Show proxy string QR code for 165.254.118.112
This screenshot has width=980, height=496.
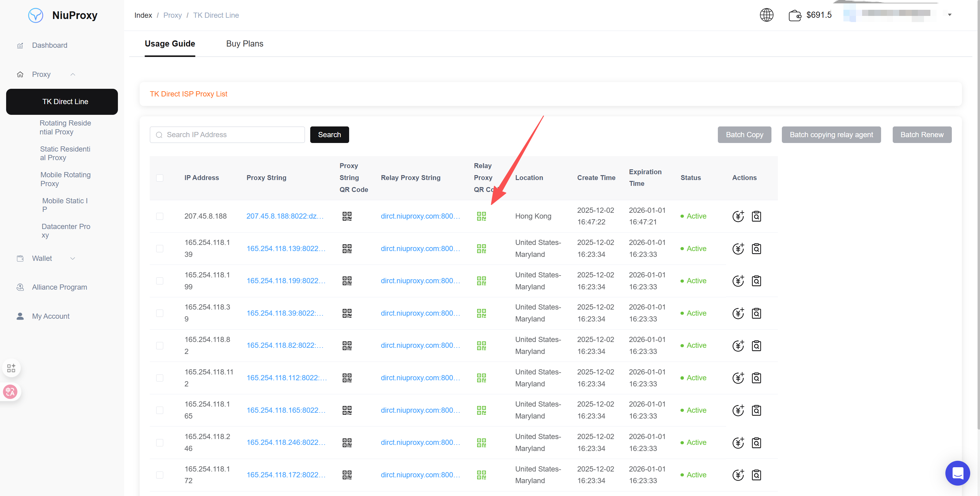tap(347, 378)
